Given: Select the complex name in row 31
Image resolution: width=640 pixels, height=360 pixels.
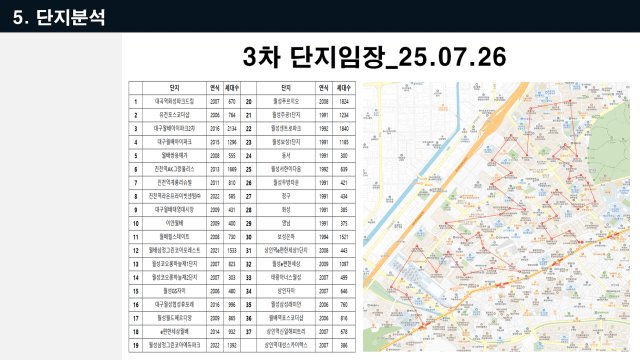Looking at the screenshot, I should pyautogui.click(x=286, y=251).
